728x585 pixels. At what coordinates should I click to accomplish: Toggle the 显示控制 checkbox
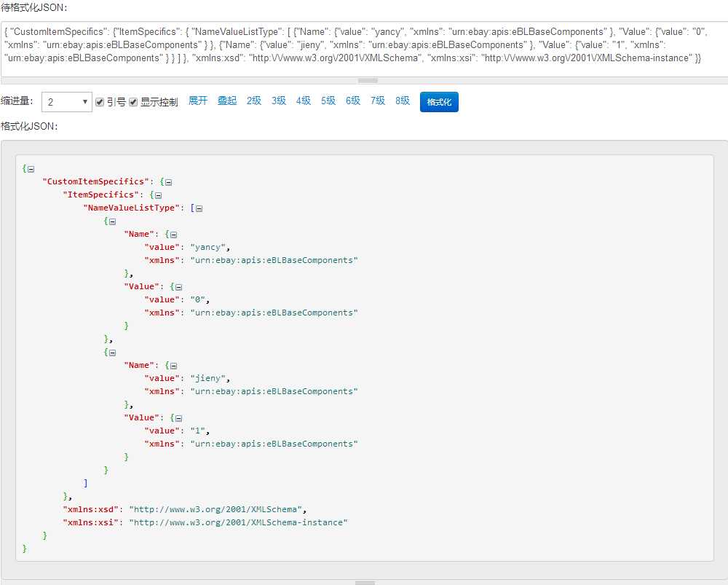click(x=133, y=102)
